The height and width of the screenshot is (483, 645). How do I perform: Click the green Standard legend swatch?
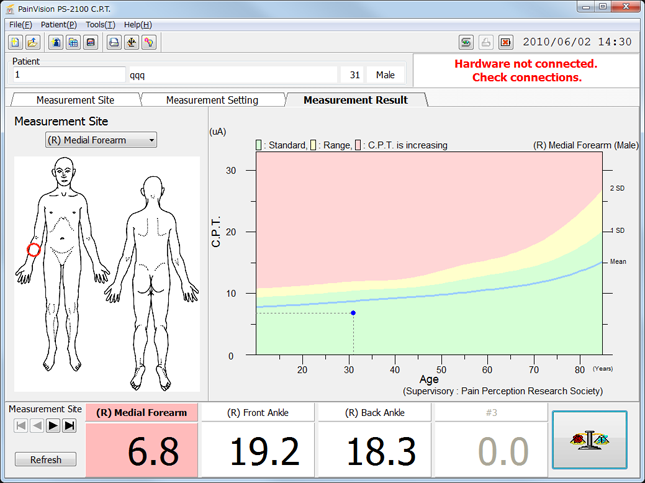point(258,145)
